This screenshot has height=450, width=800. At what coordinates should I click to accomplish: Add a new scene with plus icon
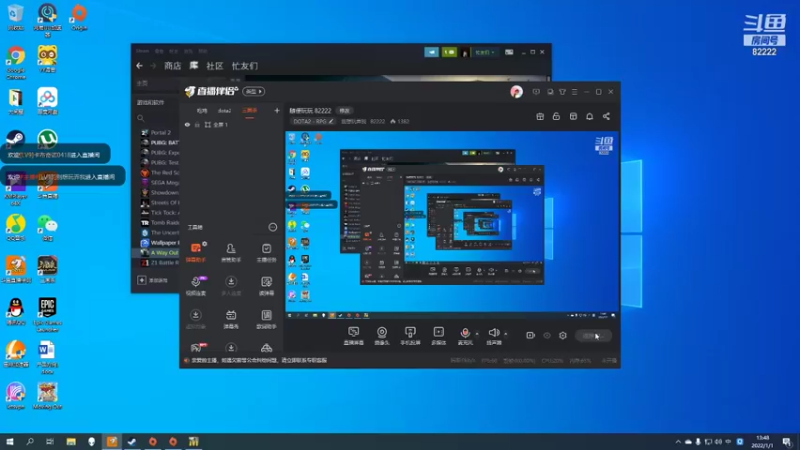pos(277,110)
